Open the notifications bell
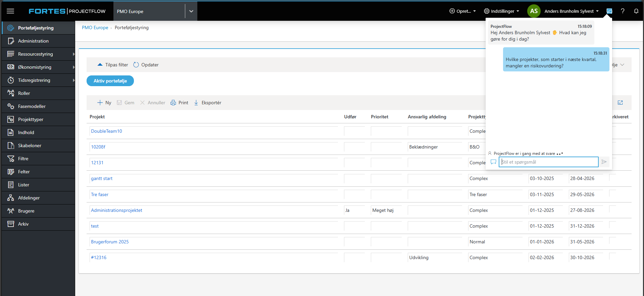644x296 pixels. [x=636, y=11]
